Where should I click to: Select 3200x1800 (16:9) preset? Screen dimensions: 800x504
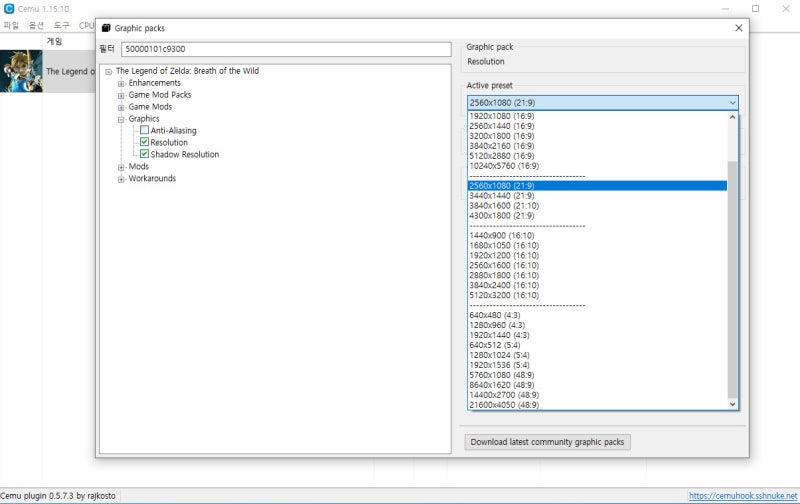(597, 136)
